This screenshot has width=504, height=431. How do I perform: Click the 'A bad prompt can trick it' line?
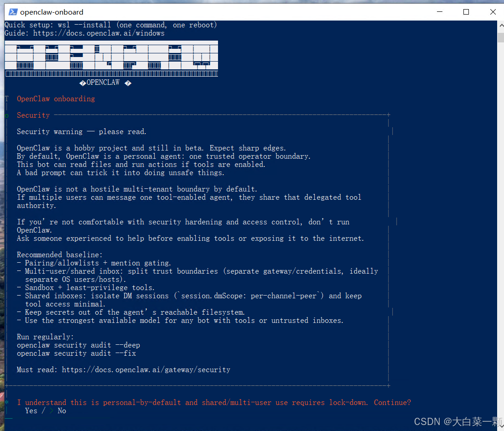click(x=120, y=172)
